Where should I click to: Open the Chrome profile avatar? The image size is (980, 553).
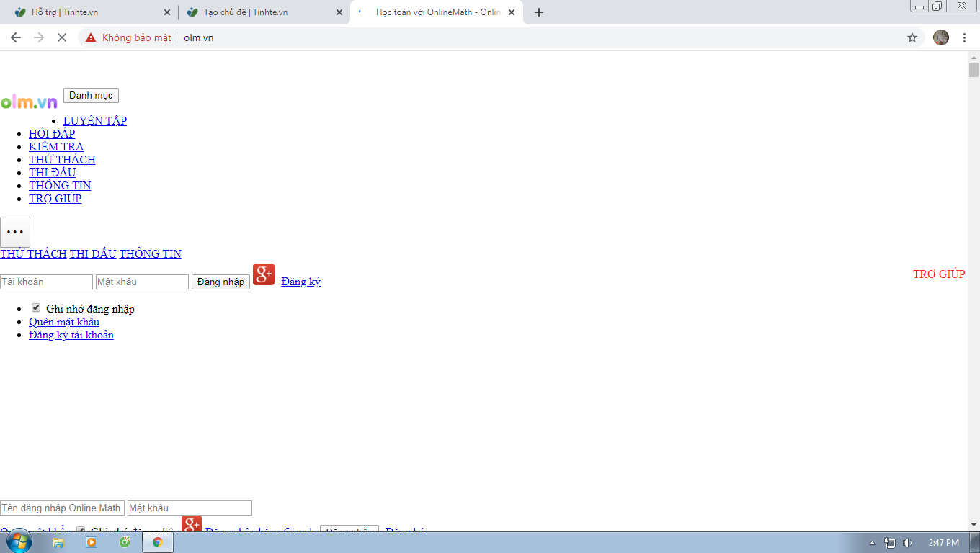[941, 37]
